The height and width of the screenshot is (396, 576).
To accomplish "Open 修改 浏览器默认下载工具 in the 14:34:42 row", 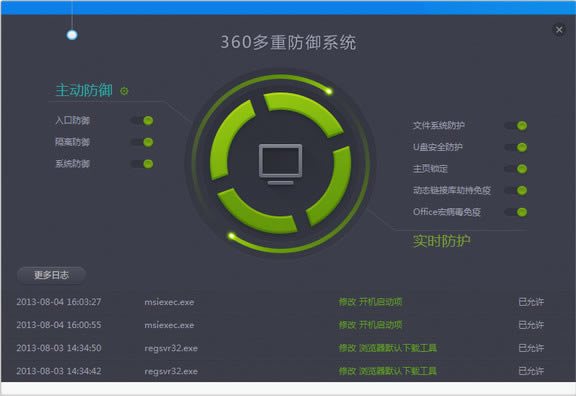I will click(388, 371).
